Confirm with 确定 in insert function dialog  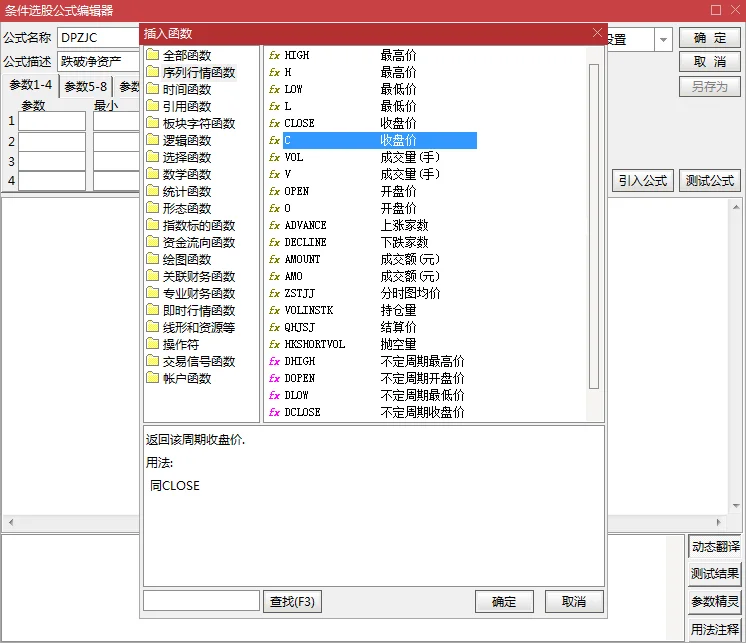504,602
